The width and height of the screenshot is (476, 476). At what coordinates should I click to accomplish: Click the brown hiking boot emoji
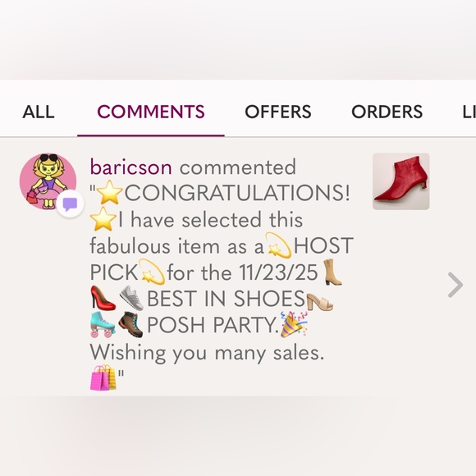tap(130, 324)
